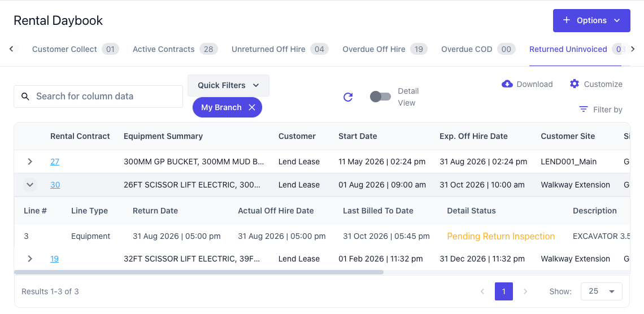
Task: Click the Results 1-3 of 3 text
Action: coord(50,291)
